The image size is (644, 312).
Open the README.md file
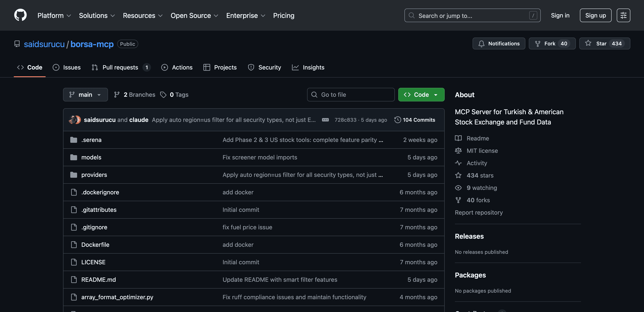pos(99,279)
